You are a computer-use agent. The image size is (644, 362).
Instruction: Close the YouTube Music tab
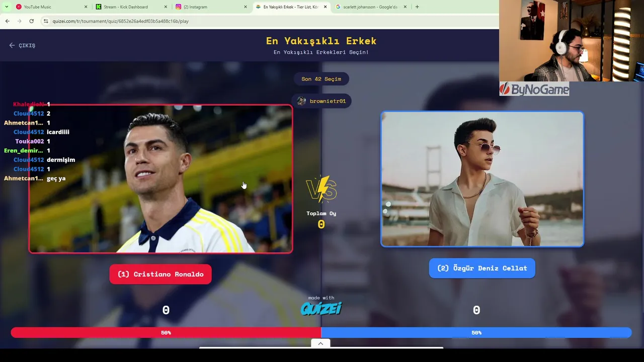(86, 7)
